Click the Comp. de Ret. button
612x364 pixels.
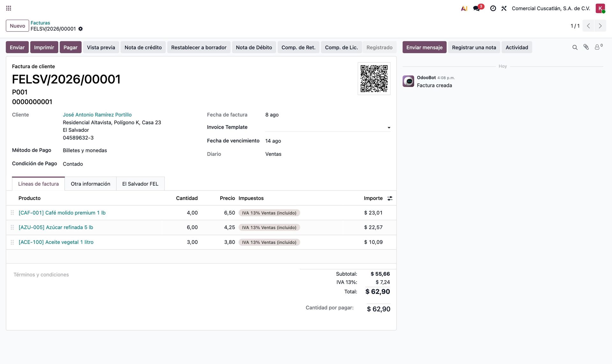click(298, 47)
